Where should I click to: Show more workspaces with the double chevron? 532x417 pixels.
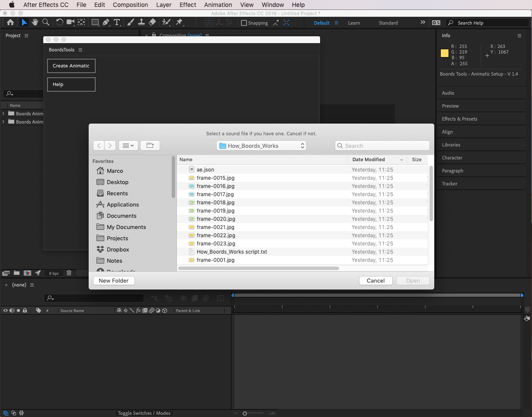tap(423, 22)
